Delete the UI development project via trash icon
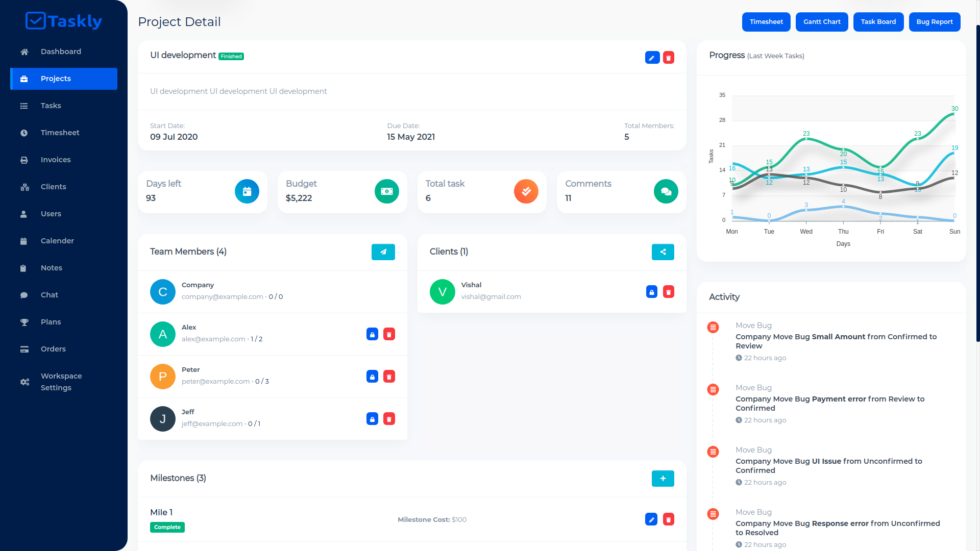The height and width of the screenshot is (551, 980). tap(668, 58)
